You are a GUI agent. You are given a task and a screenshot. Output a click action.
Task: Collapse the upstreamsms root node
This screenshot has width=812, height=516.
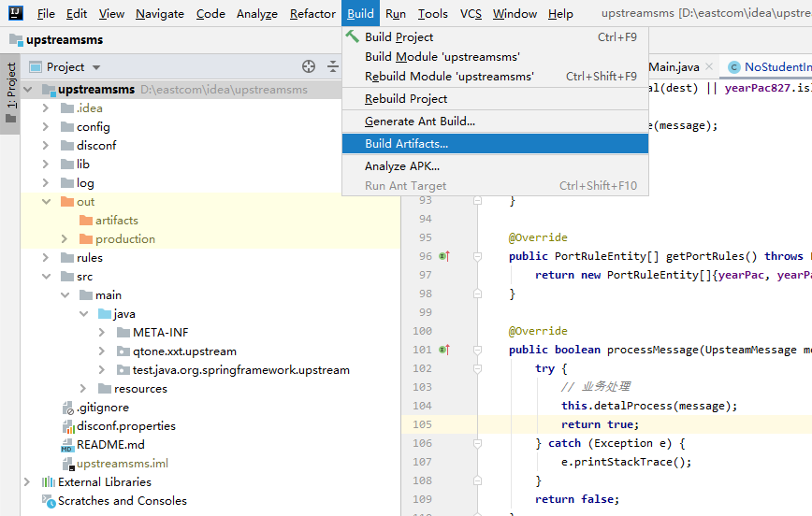[28, 90]
